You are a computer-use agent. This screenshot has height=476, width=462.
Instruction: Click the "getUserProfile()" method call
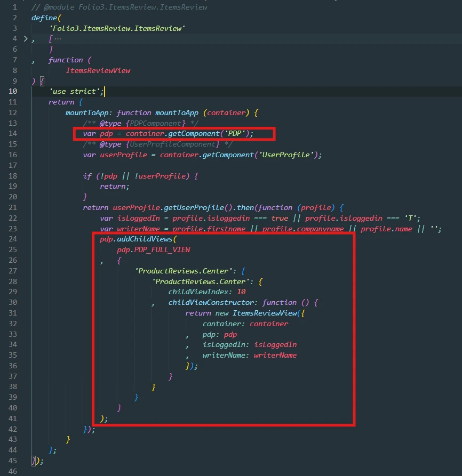pyautogui.click(x=198, y=208)
